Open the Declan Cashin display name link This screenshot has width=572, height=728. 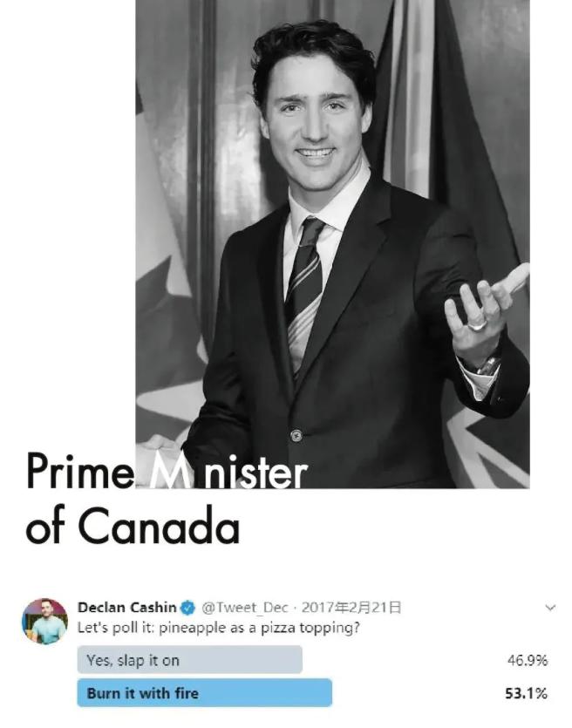click(x=127, y=608)
